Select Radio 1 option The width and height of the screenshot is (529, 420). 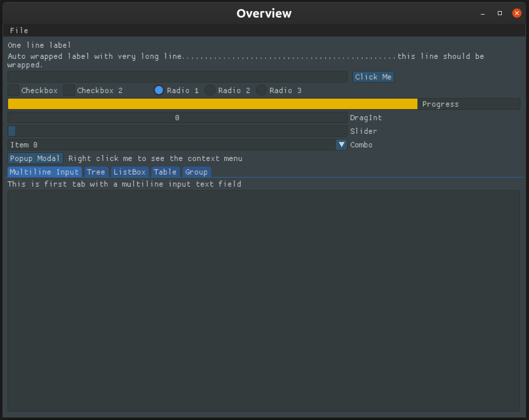[159, 91]
